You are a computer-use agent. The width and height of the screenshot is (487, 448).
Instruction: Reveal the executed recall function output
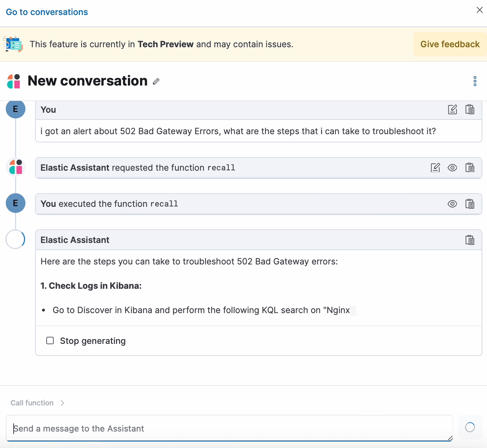(452, 204)
